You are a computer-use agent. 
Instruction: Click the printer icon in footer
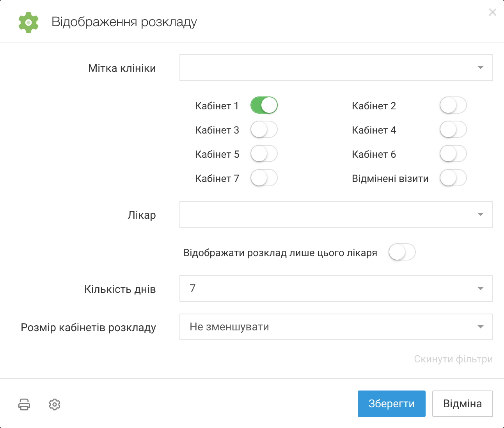tap(24, 405)
